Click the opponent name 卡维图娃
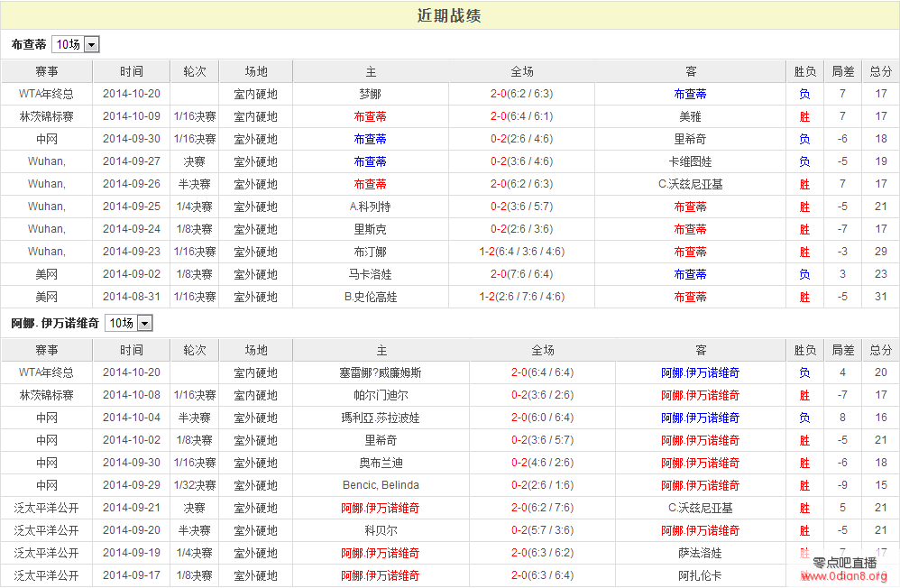The image size is (900, 588). tap(691, 162)
